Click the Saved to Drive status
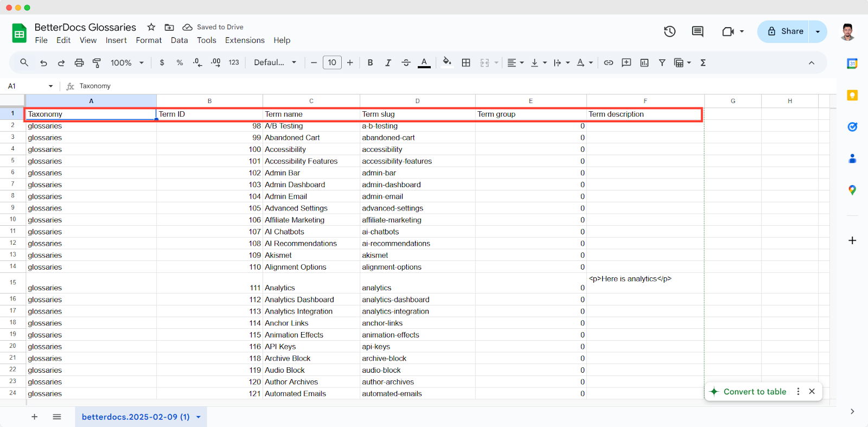868x427 pixels. [213, 27]
